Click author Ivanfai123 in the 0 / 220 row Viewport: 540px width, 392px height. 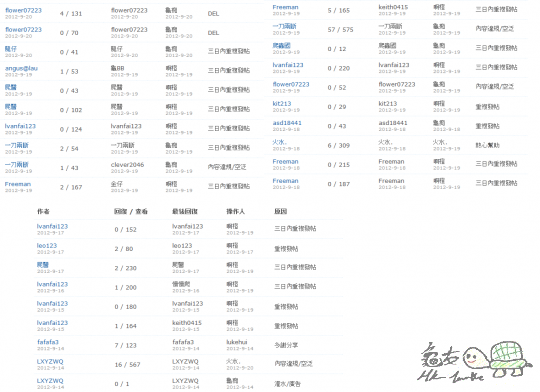click(288, 65)
